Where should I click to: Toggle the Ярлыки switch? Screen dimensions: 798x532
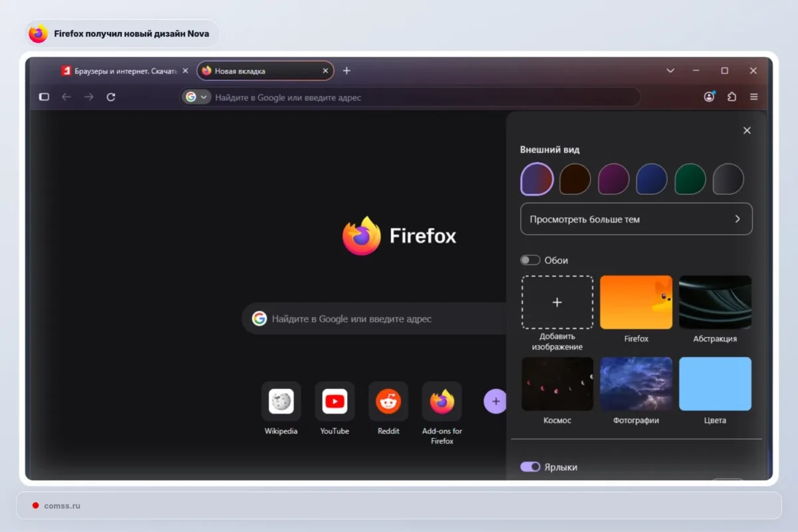pos(530,467)
